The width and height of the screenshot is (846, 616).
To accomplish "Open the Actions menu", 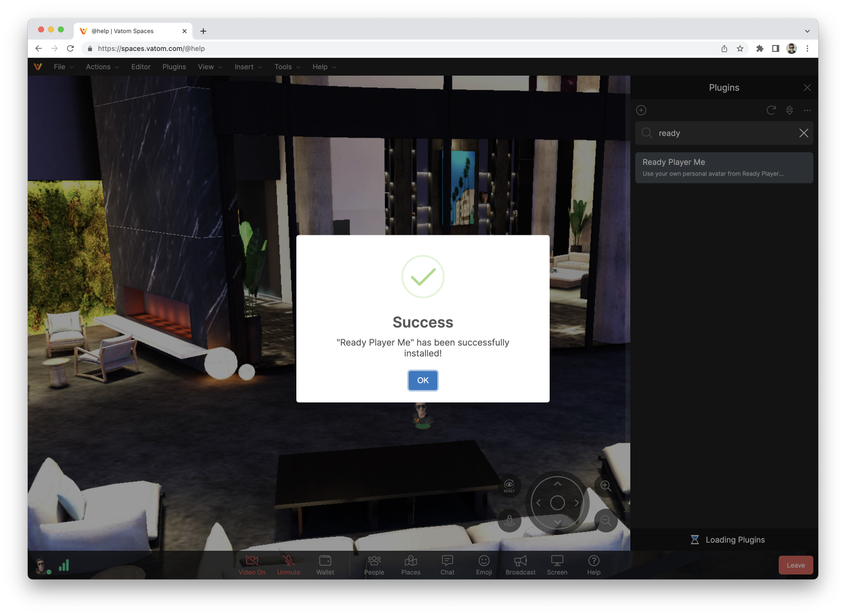I will click(102, 67).
